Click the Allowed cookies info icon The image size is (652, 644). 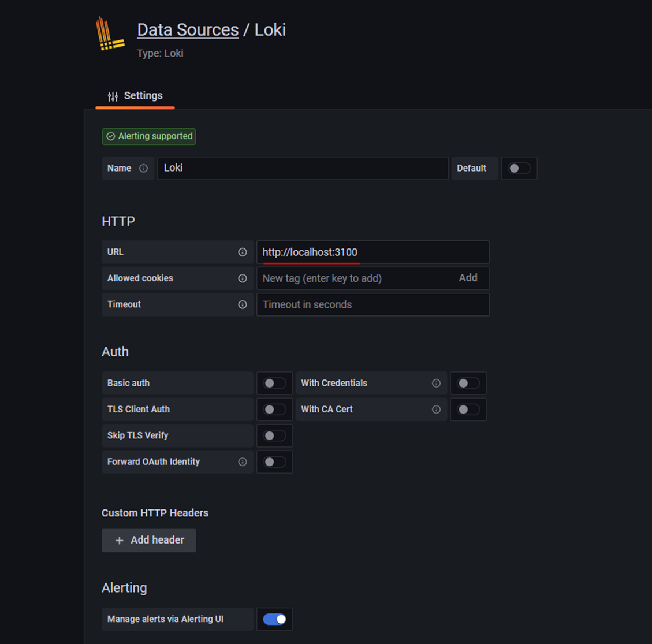point(243,278)
